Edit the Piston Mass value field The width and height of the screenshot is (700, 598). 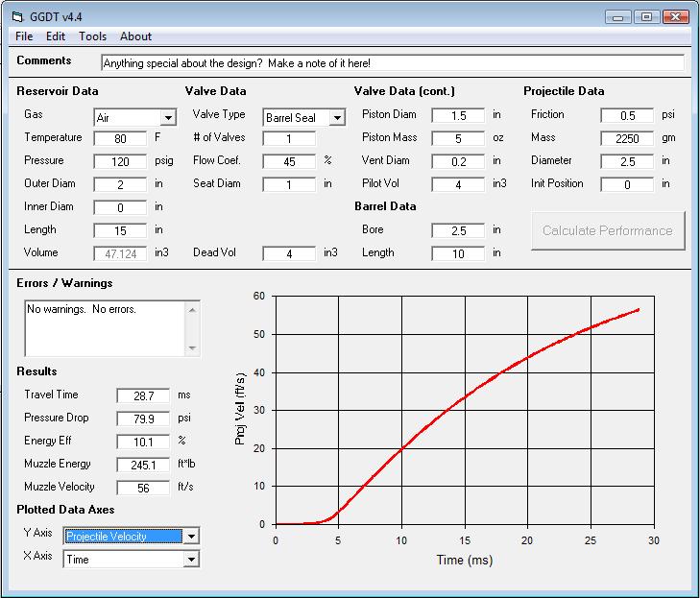tap(458, 138)
